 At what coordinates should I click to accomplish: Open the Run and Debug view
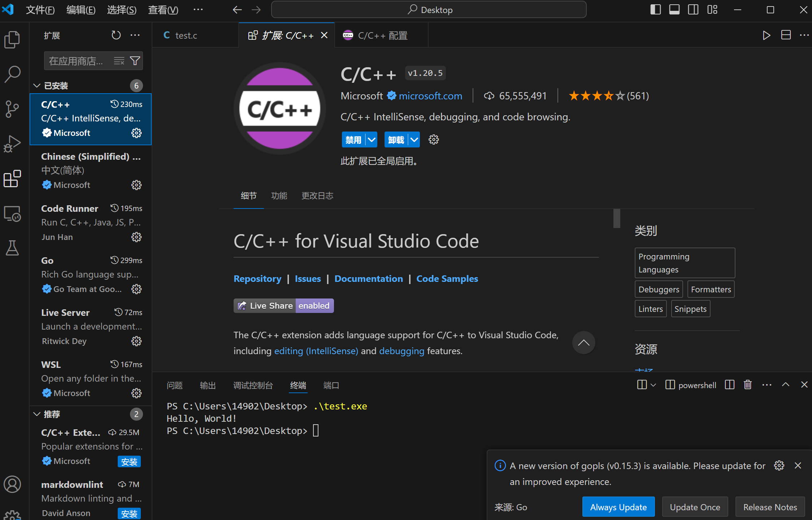tap(12, 144)
